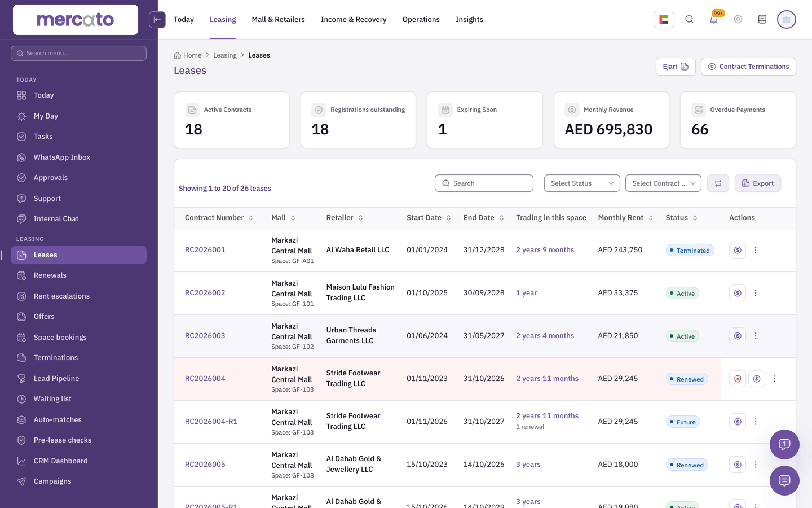Sort table by Contract Number column
Image resolution: width=812 pixels, height=508 pixels.
tap(219, 218)
